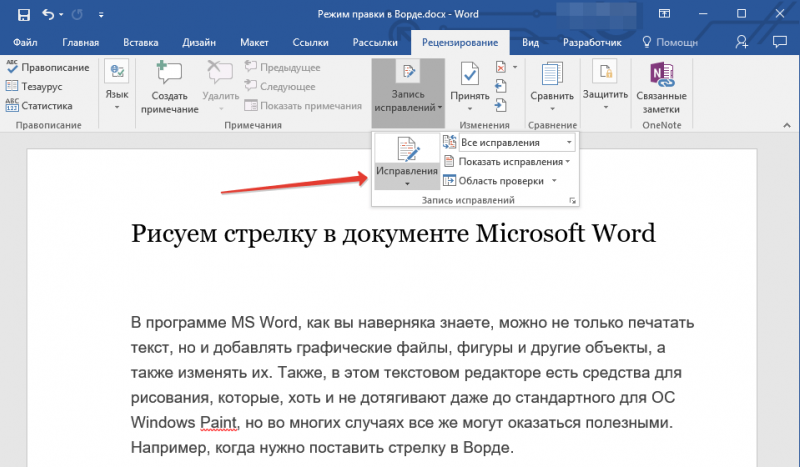The width and height of the screenshot is (800, 467).
Task: Open the Защитить dropdown arrow
Action: tap(606, 107)
